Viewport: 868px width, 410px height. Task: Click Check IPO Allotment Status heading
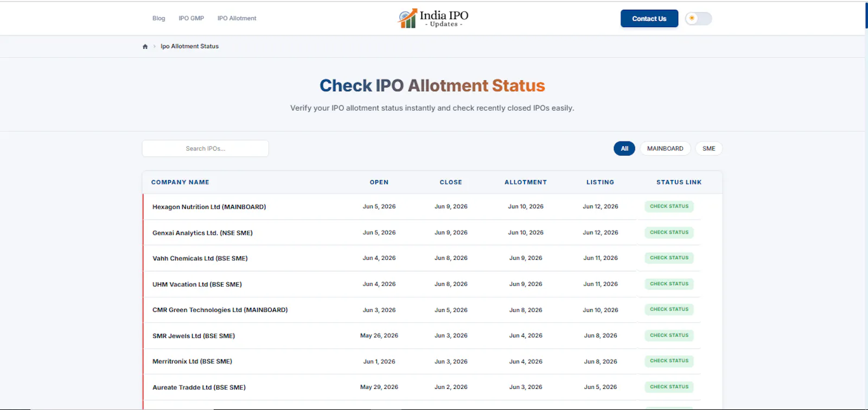(x=432, y=86)
